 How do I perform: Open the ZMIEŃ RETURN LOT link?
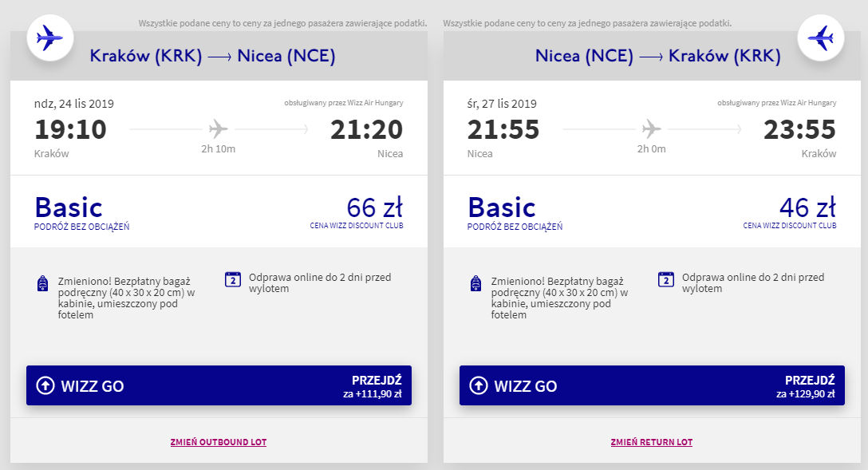(652, 441)
